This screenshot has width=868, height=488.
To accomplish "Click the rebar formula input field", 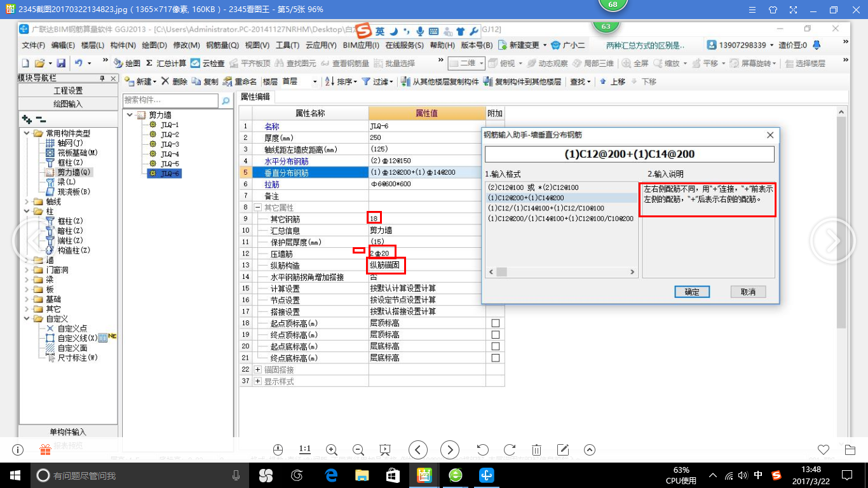I will pos(629,154).
